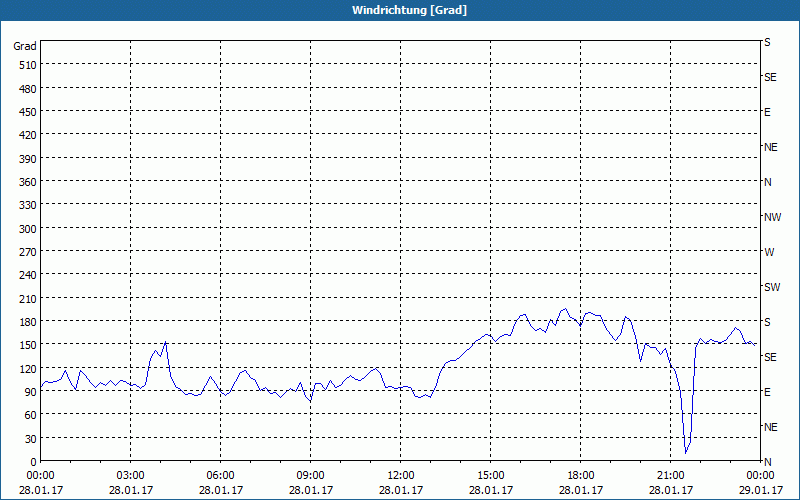Click the 300 tick label

point(28,229)
